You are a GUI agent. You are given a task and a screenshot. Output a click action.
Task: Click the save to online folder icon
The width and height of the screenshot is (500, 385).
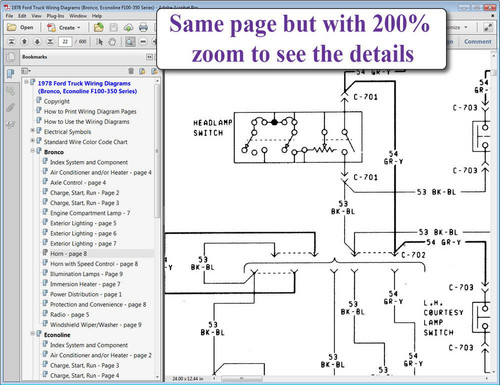pyautogui.click(x=99, y=27)
